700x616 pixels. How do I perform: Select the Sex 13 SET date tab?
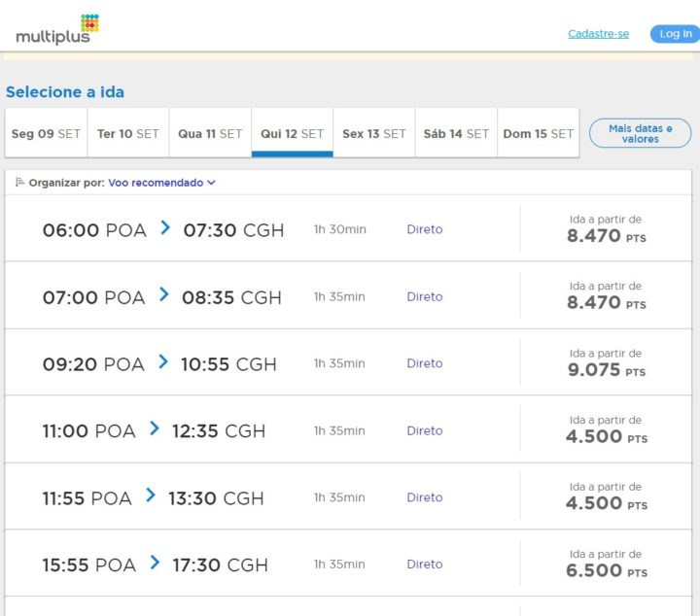tap(374, 133)
